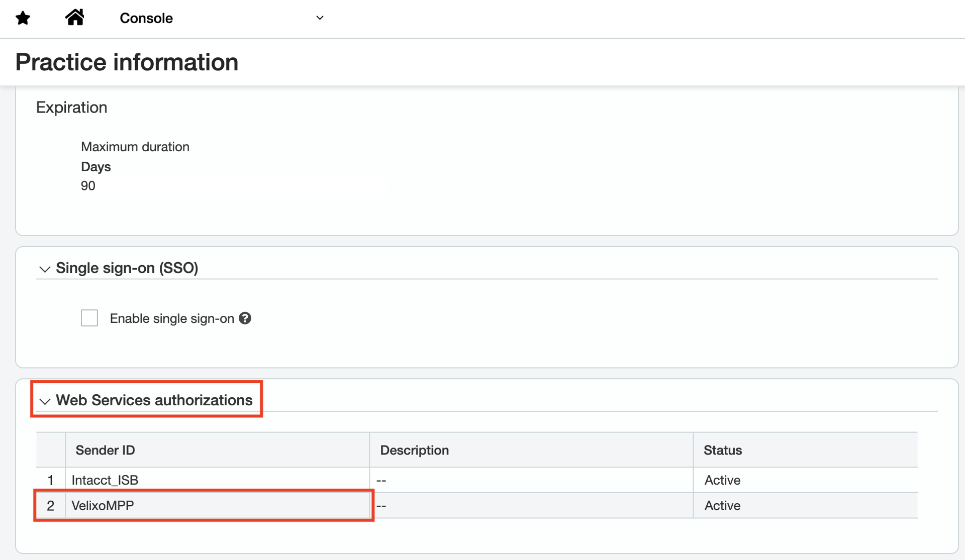Image resolution: width=965 pixels, height=560 pixels.
Task: Click row number 2 in the table
Action: [50, 506]
